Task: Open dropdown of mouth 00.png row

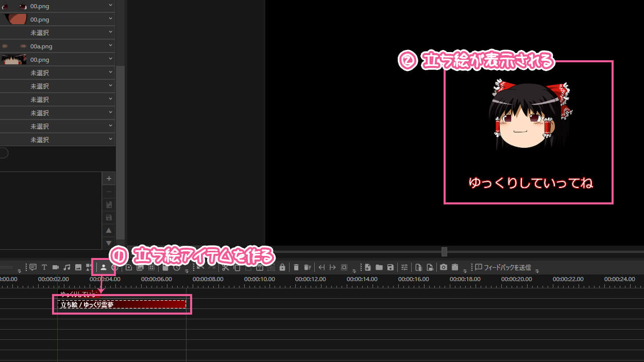Action: [x=111, y=19]
